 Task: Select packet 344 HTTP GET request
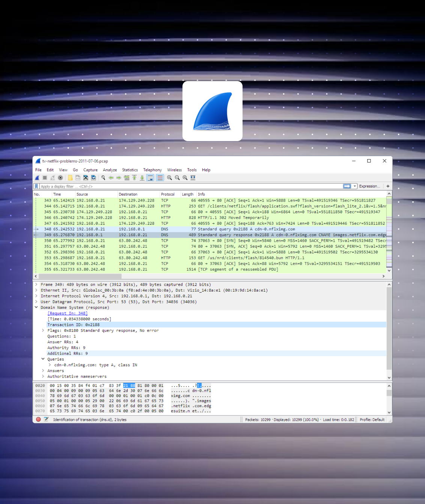pos(210,206)
